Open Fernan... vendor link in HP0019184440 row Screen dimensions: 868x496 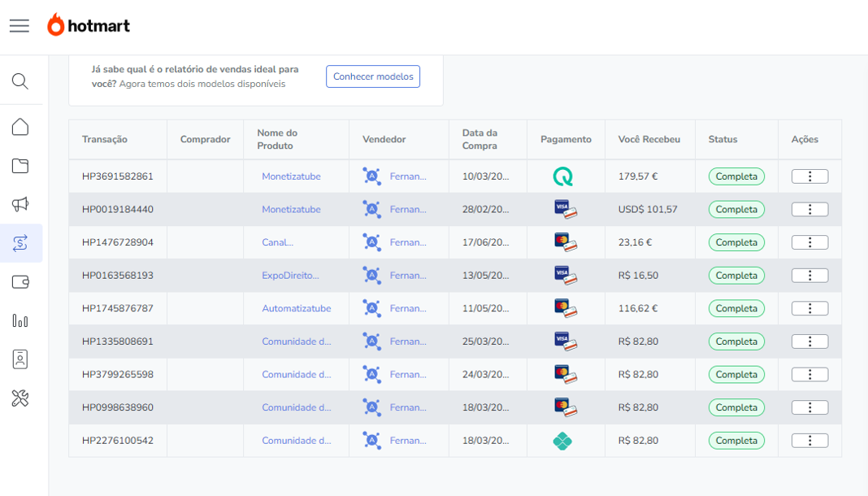coord(408,209)
